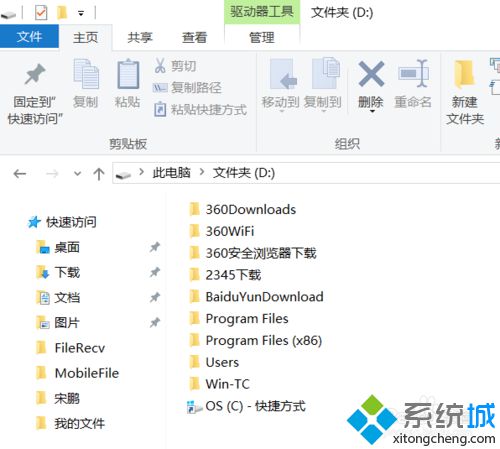Screen dimensions: 500x449
Task: Select FileRecv folder in the sidebar
Action: coord(70,348)
